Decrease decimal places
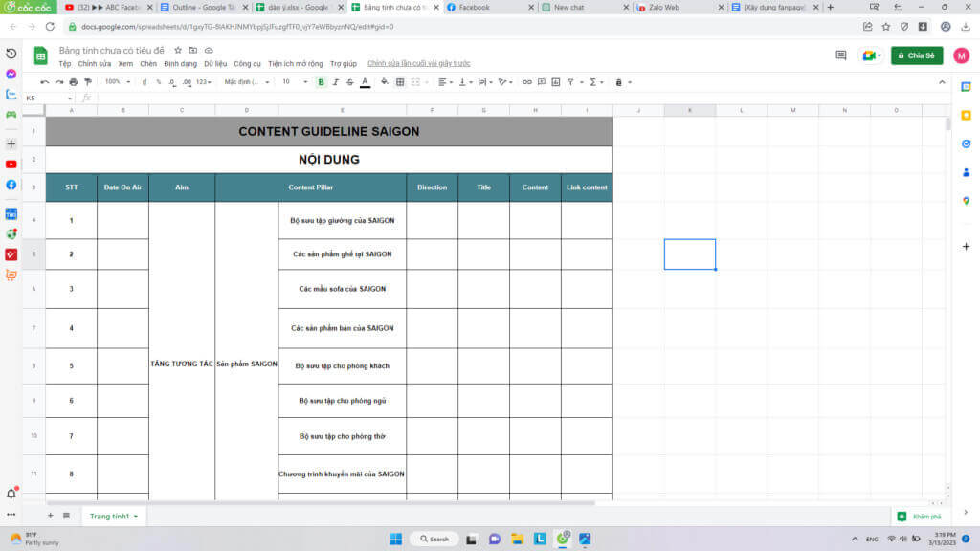Image resolution: width=980 pixels, height=551 pixels. pos(172,82)
